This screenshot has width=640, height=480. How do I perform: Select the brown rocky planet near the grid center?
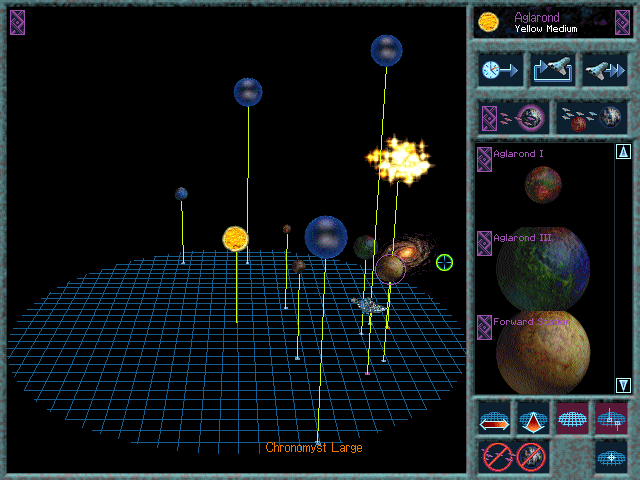coord(299,267)
